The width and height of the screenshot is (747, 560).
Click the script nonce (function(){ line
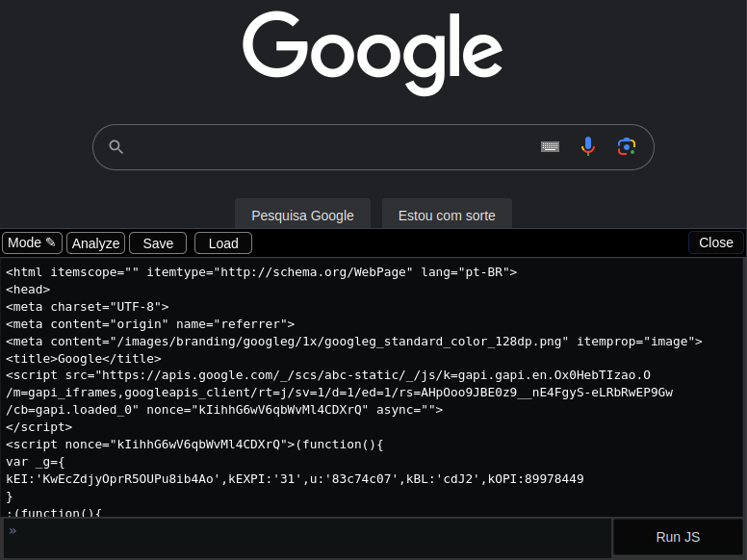point(194,445)
